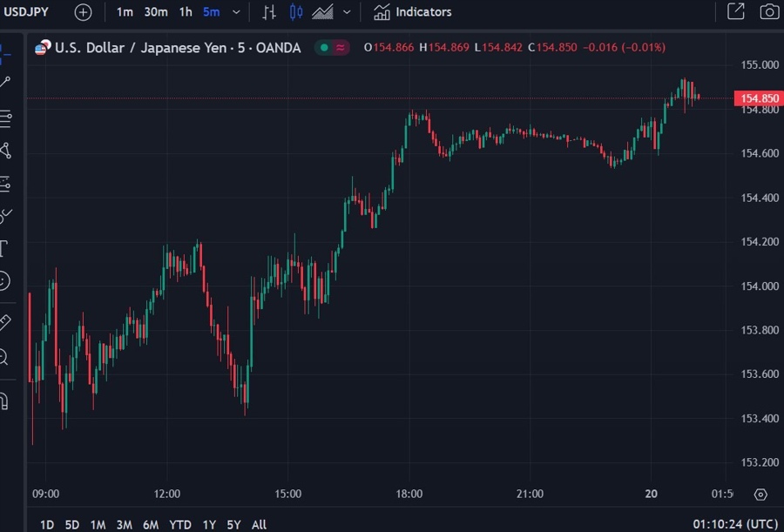Select the Fibonacci retracement tool
The image size is (784, 532).
(5, 118)
